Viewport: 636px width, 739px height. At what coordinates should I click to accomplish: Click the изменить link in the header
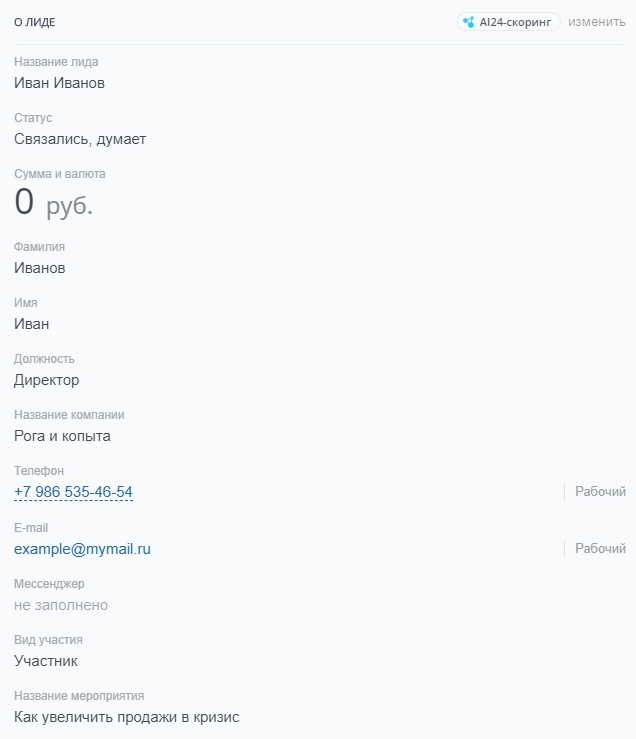597,22
